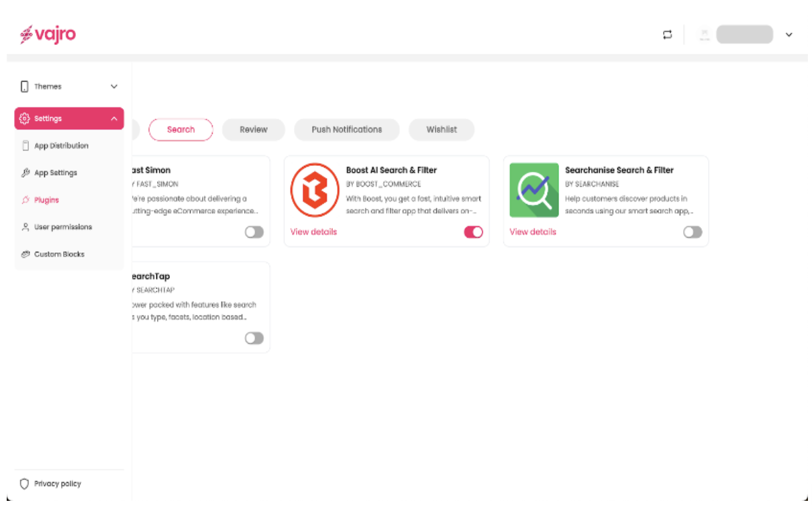This screenshot has height=521, width=812.
Task: Open User permissions page
Action: 63,227
